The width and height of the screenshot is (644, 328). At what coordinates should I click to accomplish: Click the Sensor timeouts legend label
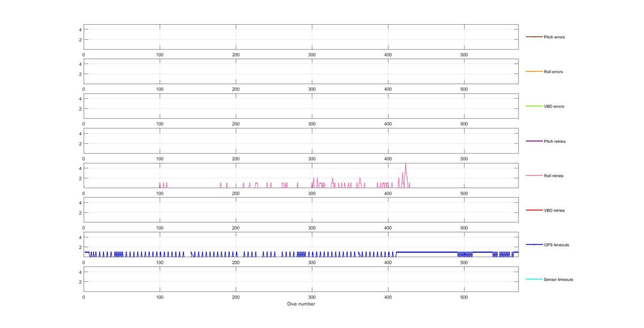558,280
